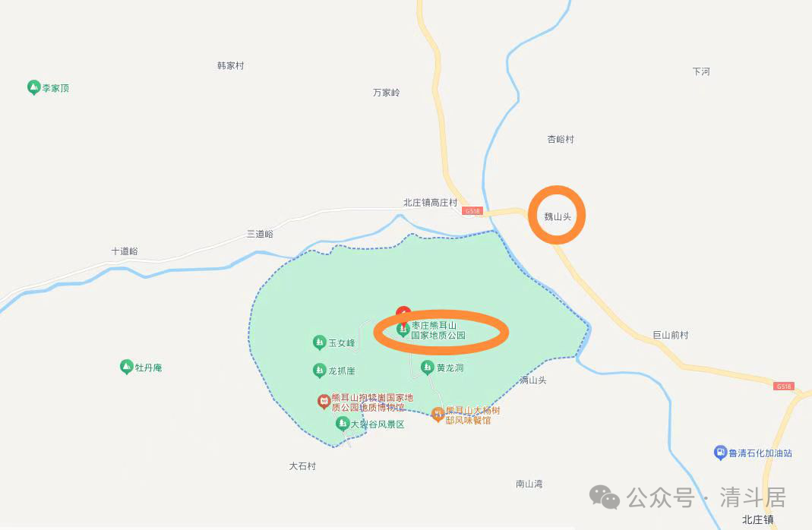This screenshot has width=812, height=530.
Task: Click the 枣庄熊耳山国家地质公园 park marker icon
Action: (x=403, y=330)
